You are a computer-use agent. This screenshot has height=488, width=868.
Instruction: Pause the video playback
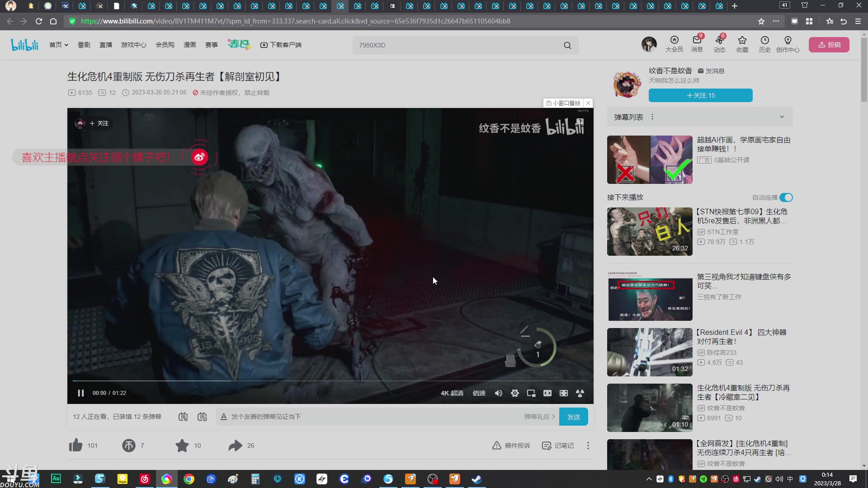coord(80,393)
